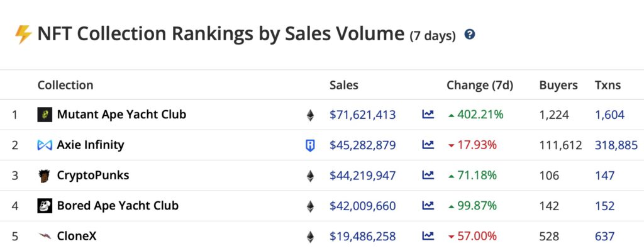Open CloneX collection page
The width and height of the screenshot is (644, 251).
pyautogui.click(x=77, y=236)
